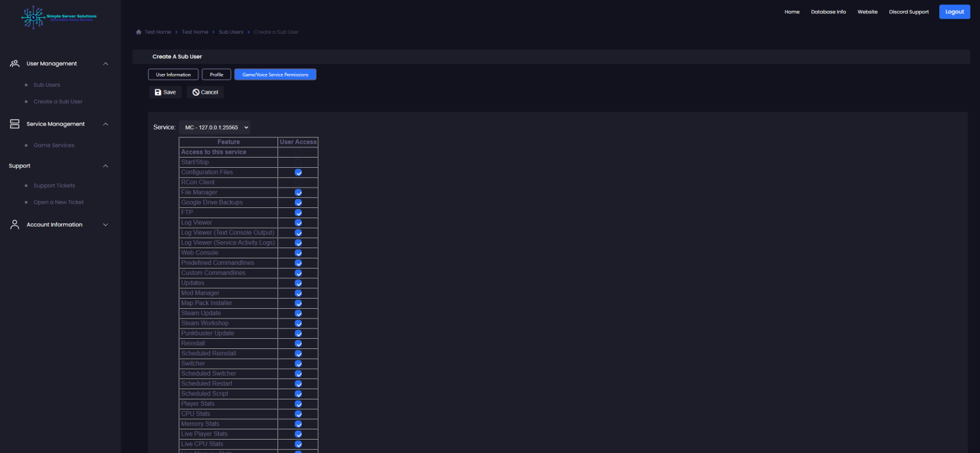The width and height of the screenshot is (980, 453).
Task: Click the Logout button
Action: click(x=954, y=11)
